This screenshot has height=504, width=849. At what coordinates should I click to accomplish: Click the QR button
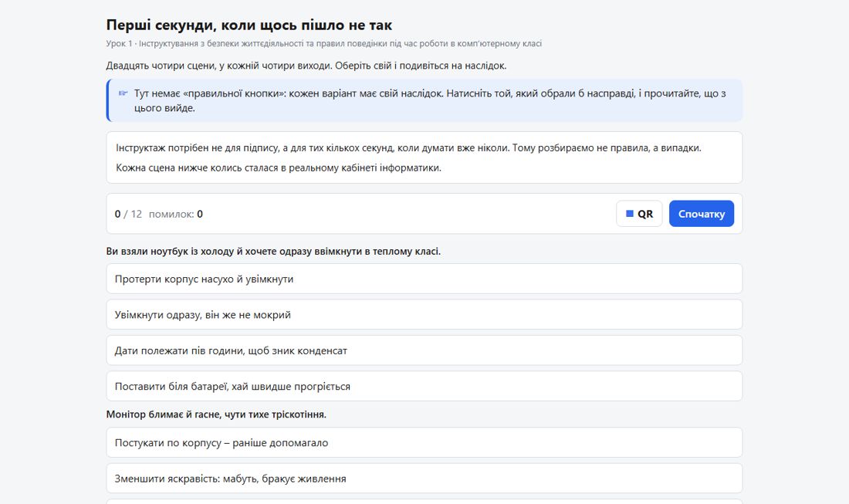tap(639, 214)
